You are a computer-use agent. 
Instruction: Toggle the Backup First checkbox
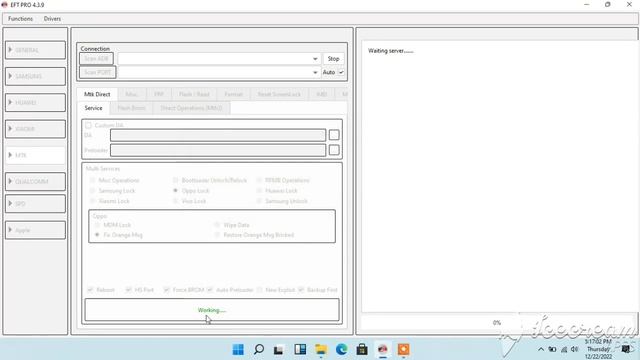[x=301, y=290]
